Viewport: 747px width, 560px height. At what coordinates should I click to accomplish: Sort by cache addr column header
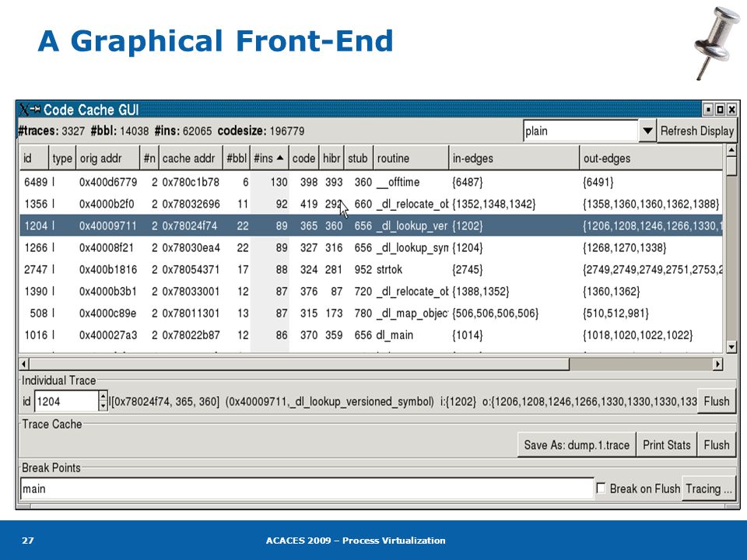point(191,158)
